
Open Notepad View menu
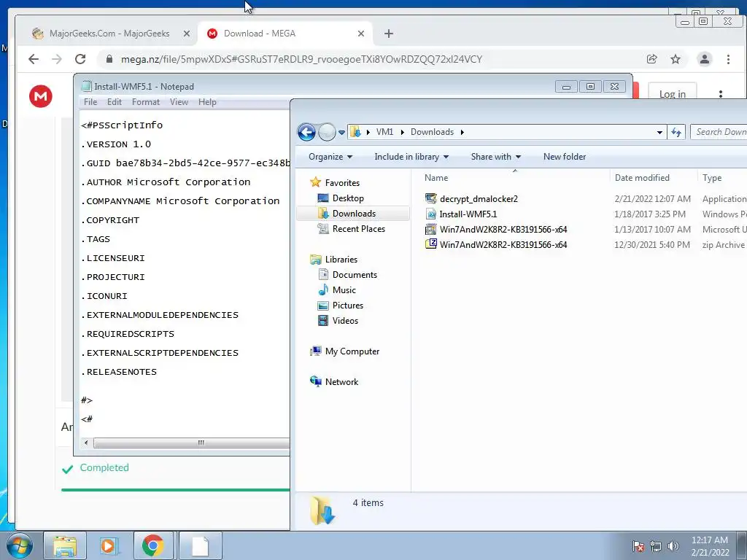(x=179, y=102)
